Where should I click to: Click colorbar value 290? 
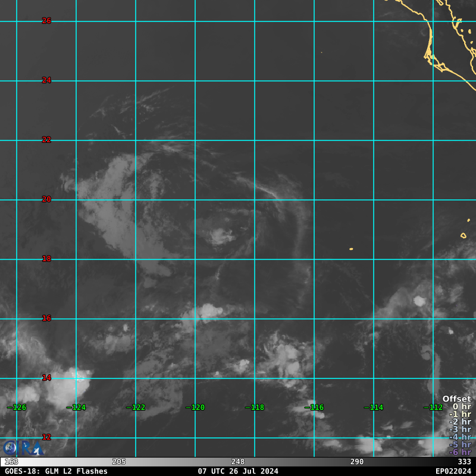[356, 462]
